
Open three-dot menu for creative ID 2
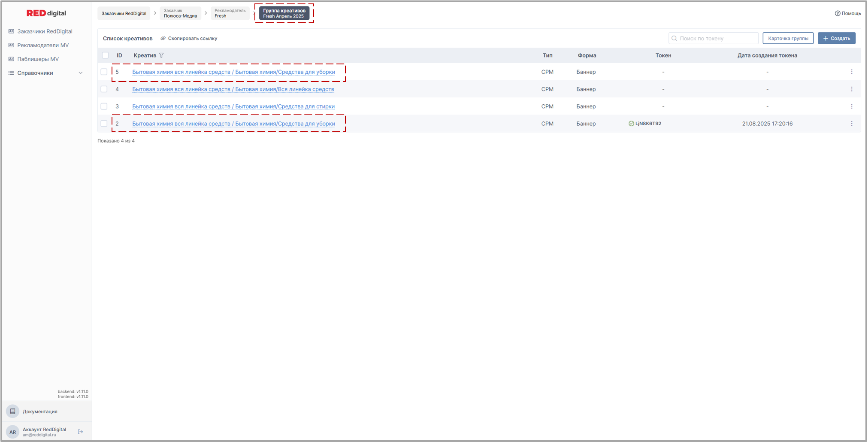pos(852,124)
